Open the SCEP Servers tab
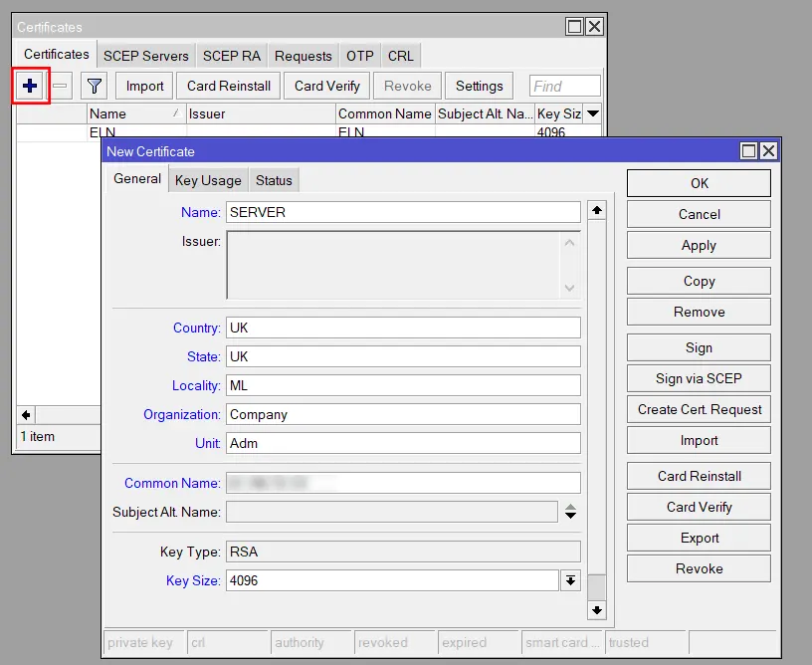812x665 pixels. [x=145, y=56]
